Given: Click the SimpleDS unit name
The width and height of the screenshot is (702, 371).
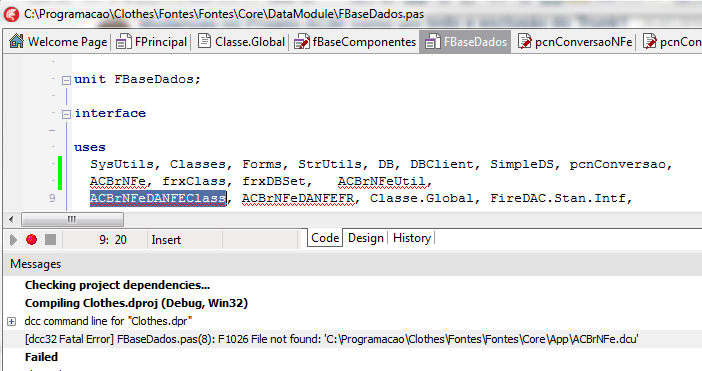Looking at the screenshot, I should (x=522, y=164).
